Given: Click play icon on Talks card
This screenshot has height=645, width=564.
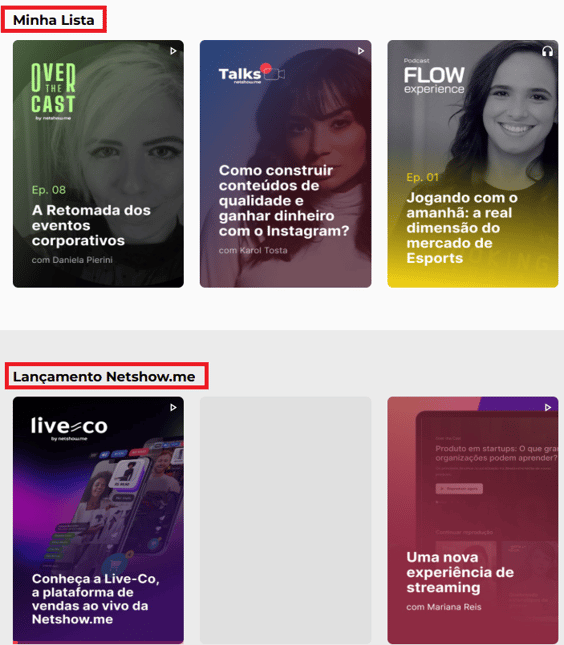Looking at the screenshot, I should pyautogui.click(x=361, y=51).
